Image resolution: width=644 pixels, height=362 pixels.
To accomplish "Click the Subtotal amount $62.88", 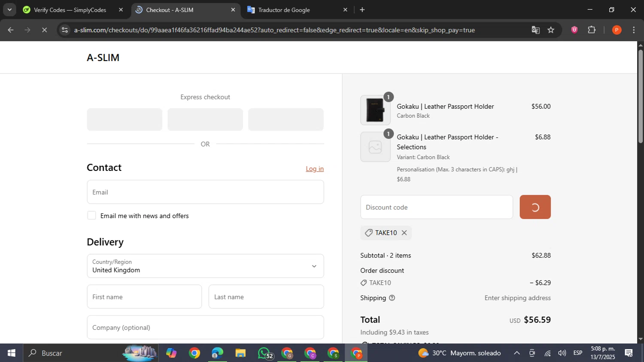I will click(x=541, y=256).
